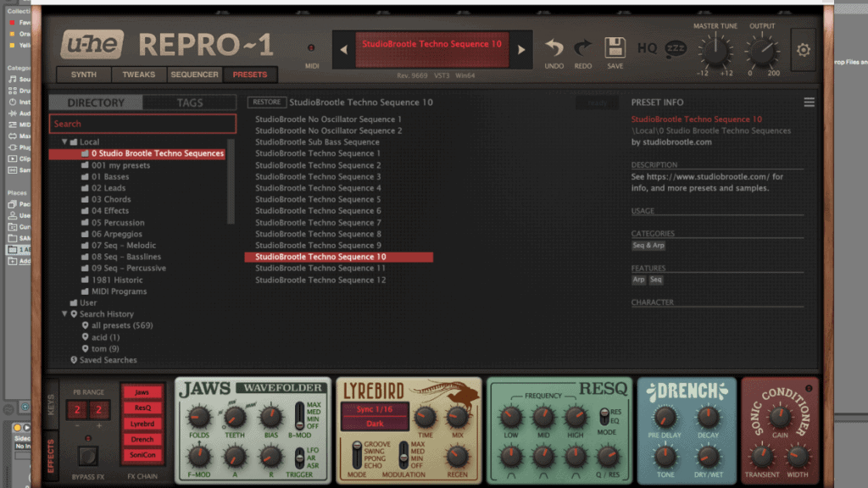This screenshot has width=868, height=488.
Task: Toggle the Bypass FX button
Action: 87,455
